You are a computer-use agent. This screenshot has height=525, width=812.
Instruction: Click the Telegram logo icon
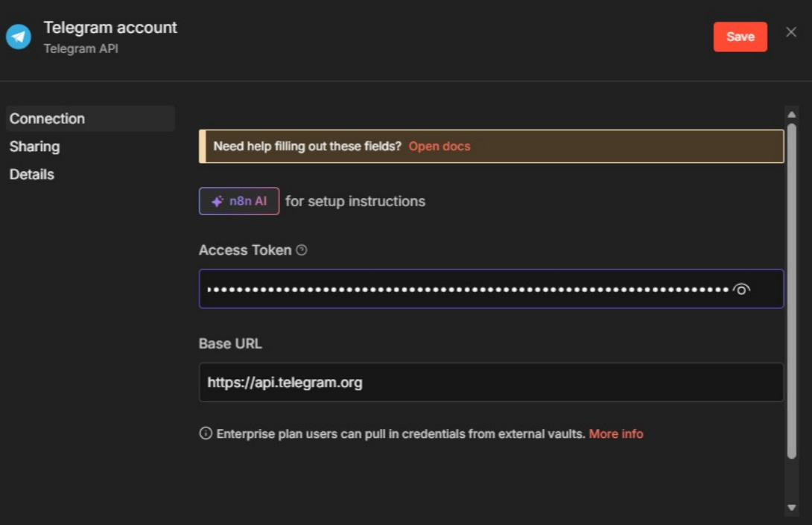pos(19,36)
